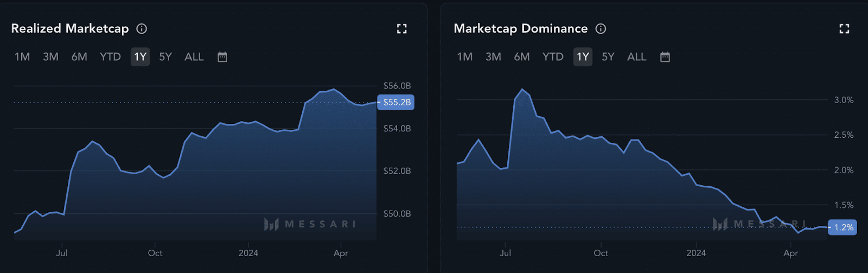This screenshot has width=868, height=273.
Task: Select 1M range on Realized Marketcap chart
Action: click(22, 57)
